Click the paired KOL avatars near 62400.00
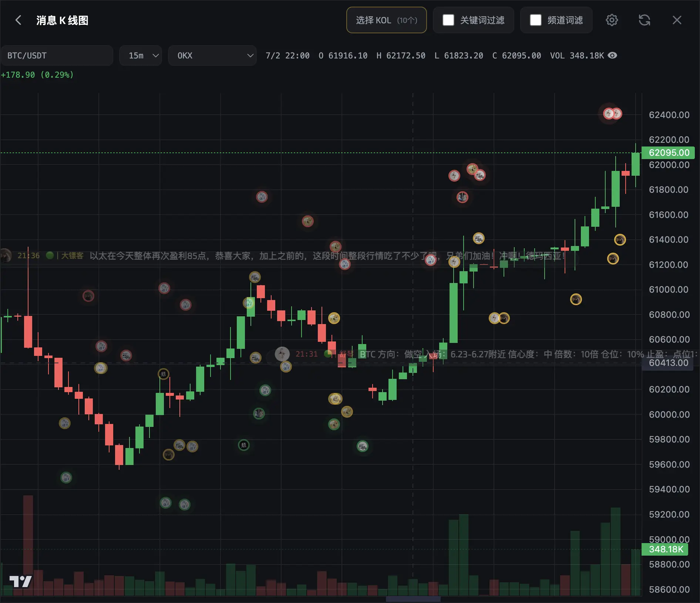 coord(612,114)
